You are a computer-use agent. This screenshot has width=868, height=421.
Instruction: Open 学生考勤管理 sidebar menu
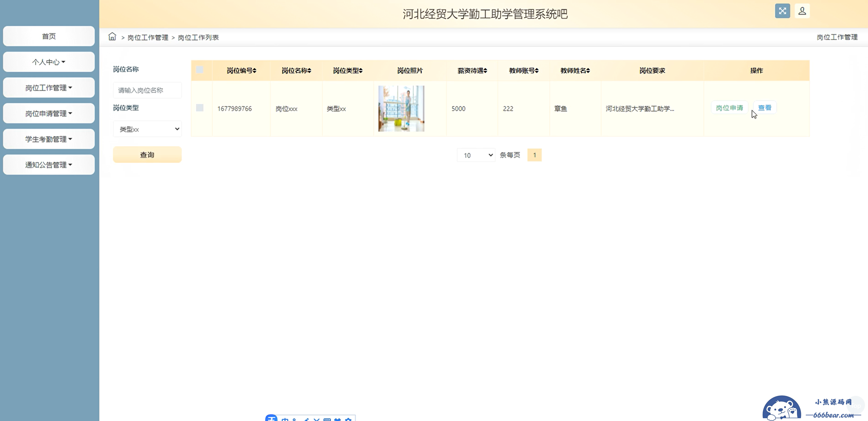[49, 139]
